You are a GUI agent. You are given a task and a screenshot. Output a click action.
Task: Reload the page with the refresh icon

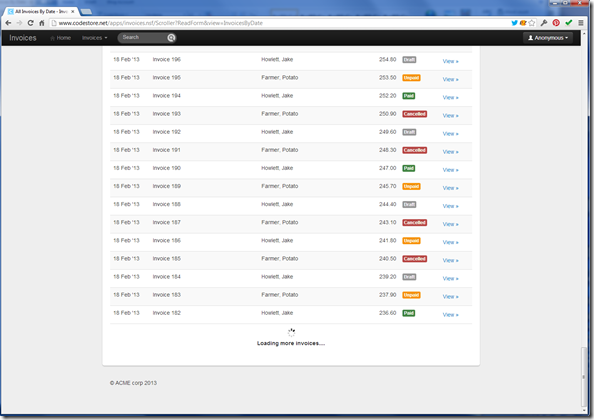31,23
